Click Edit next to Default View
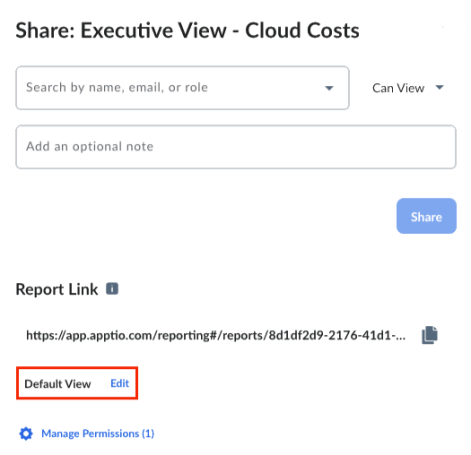471x455 pixels. tap(120, 383)
